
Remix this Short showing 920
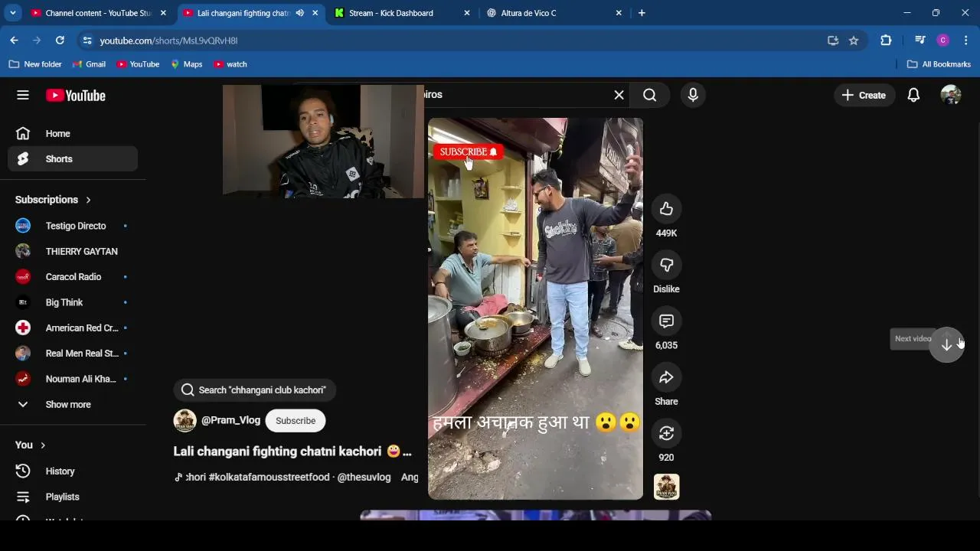(x=666, y=433)
